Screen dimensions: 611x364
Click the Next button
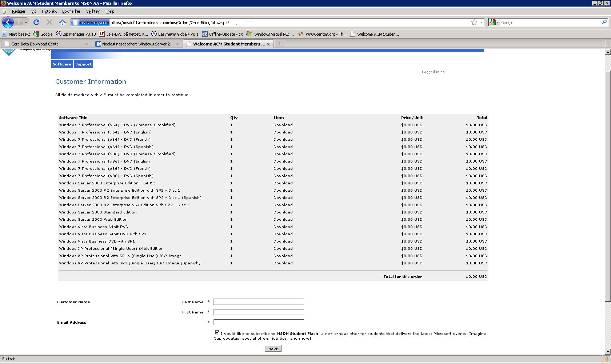273,349
